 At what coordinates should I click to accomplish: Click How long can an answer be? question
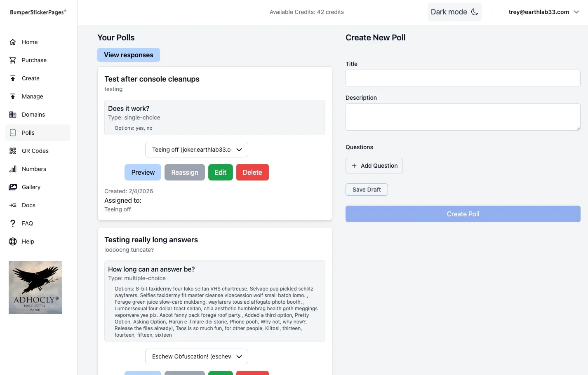tap(151, 269)
